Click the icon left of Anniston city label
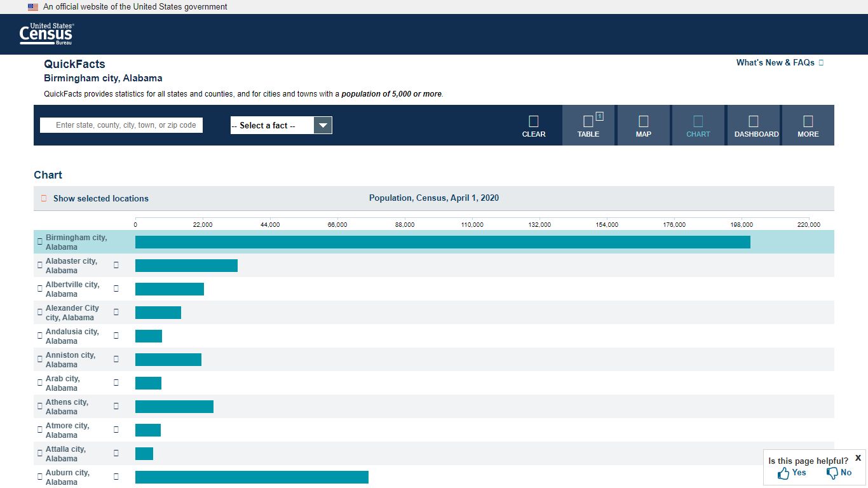868x488 pixels. click(40, 359)
